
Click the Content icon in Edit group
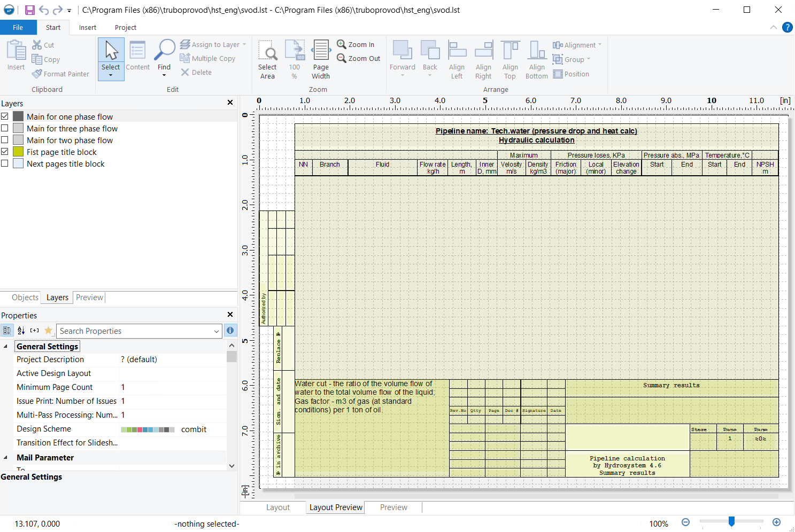point(137,50)
